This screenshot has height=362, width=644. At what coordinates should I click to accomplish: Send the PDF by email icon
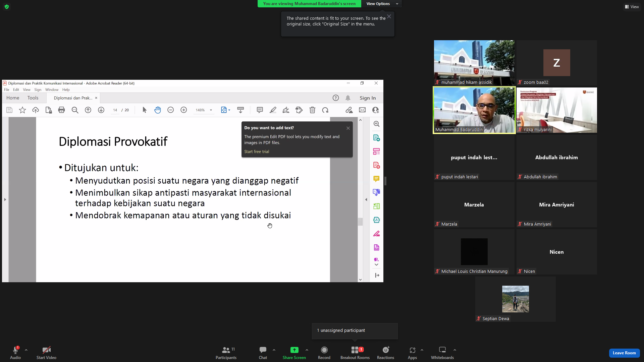click(362, 110)
